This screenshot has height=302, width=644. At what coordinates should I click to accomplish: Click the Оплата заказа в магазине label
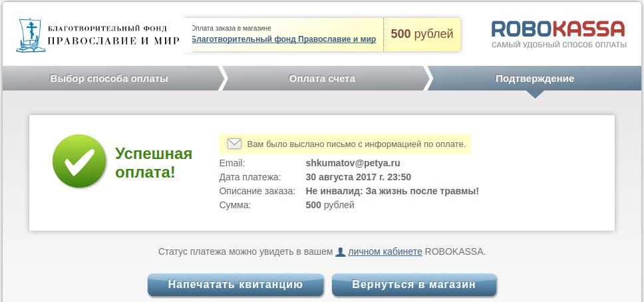(232, 29)
